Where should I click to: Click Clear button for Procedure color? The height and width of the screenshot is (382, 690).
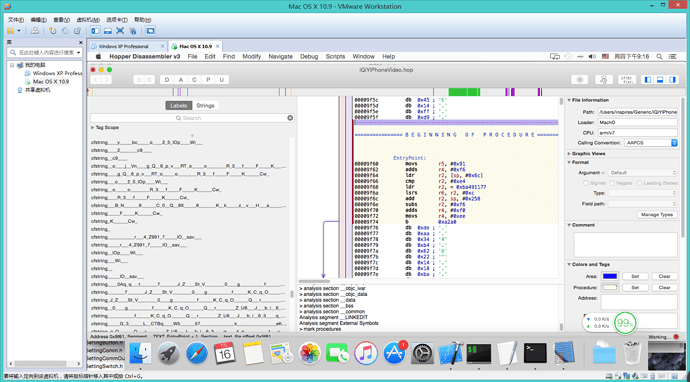click(x=664, y=287)
